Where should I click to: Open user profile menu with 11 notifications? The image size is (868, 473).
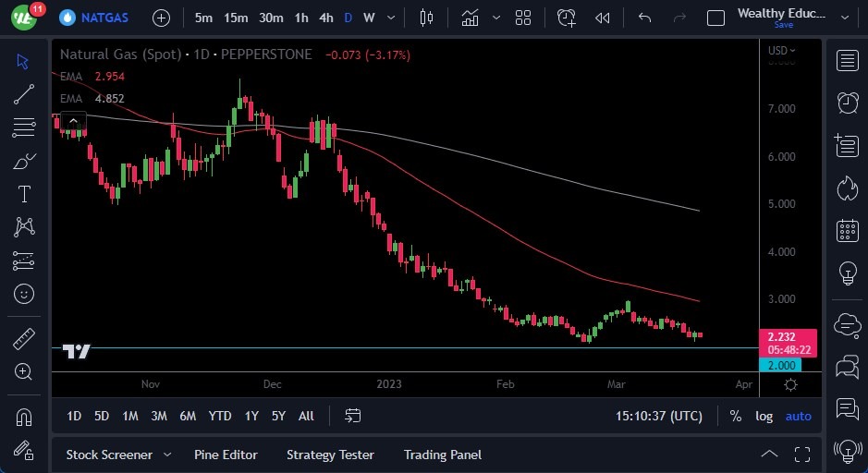point(24,18)
